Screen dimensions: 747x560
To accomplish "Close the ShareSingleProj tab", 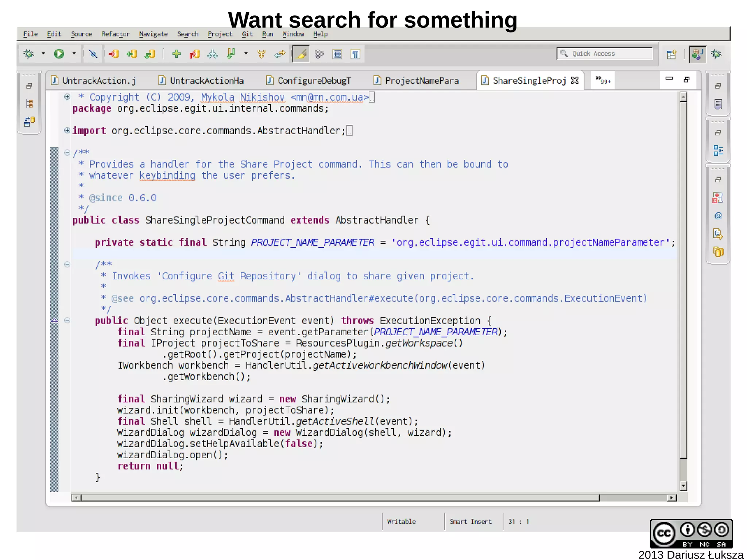I will pyautogui.click(x=575, y=80).
